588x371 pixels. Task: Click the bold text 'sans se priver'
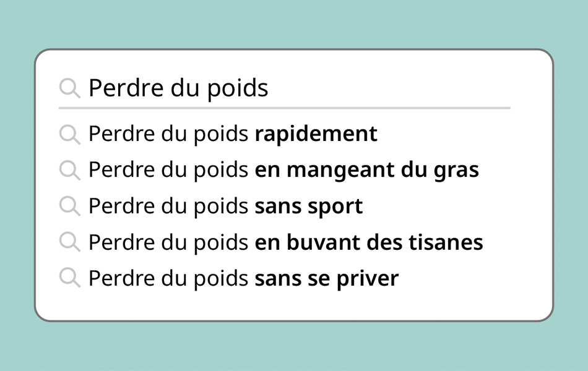click(327, 279)
